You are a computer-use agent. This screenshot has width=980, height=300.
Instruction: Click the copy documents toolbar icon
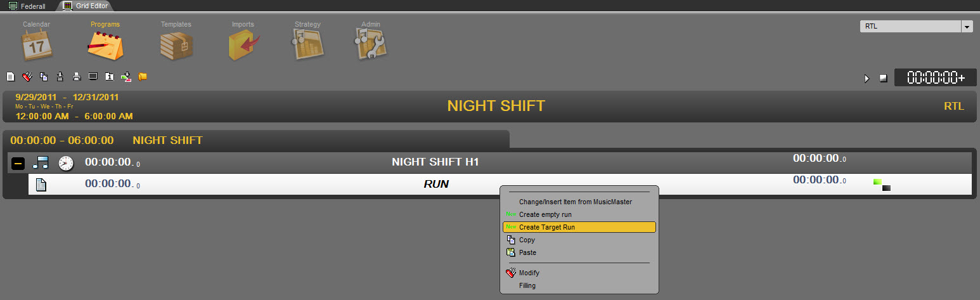click(44, 77)
